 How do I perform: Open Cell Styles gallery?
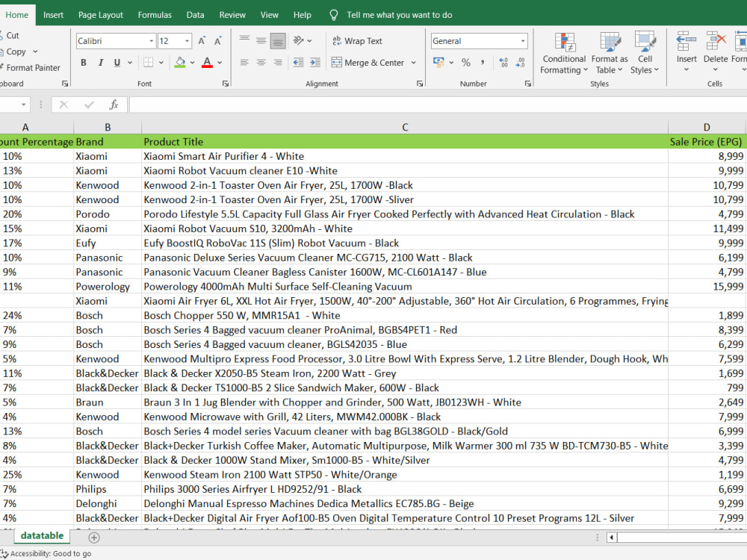click(x=645, y=53)
